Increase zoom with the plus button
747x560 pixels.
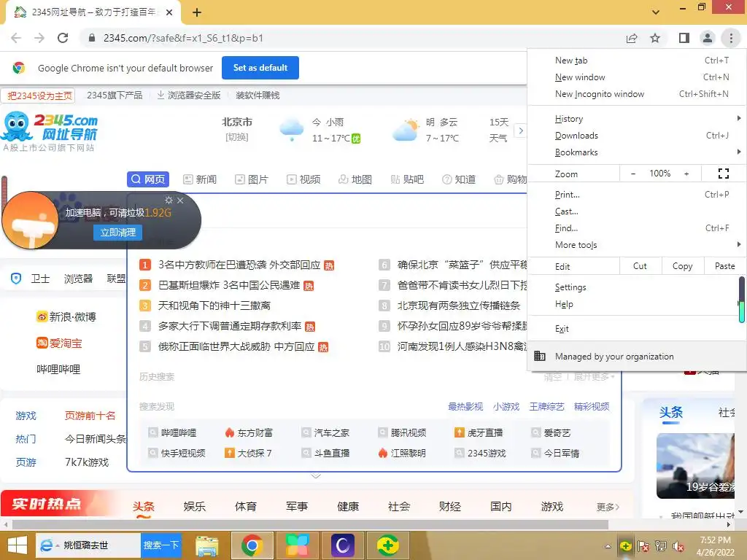point(686,174)
